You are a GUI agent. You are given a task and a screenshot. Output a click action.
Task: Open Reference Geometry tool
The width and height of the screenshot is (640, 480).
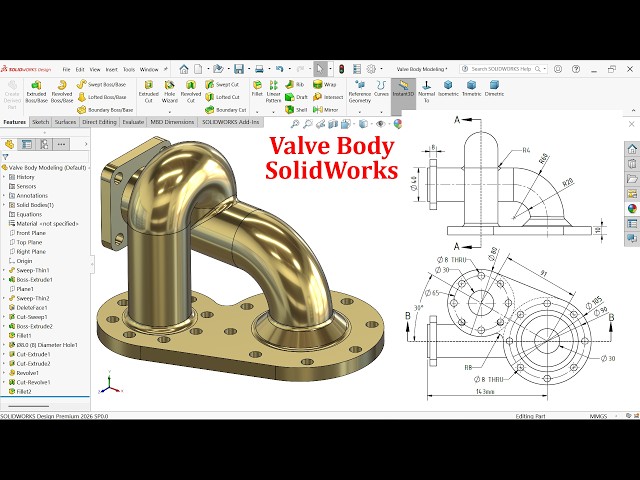pyautogui.click(x=360, y=91)
